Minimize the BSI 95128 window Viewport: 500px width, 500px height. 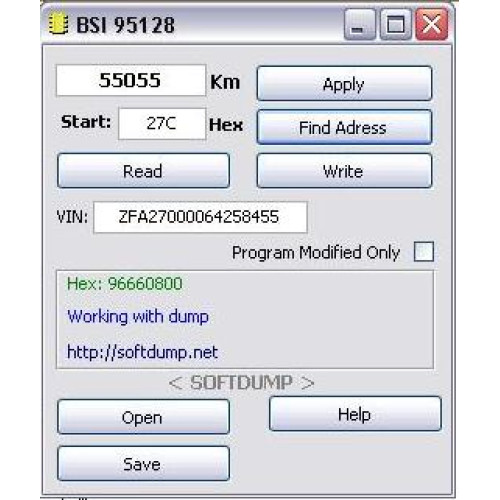(360, 25)
